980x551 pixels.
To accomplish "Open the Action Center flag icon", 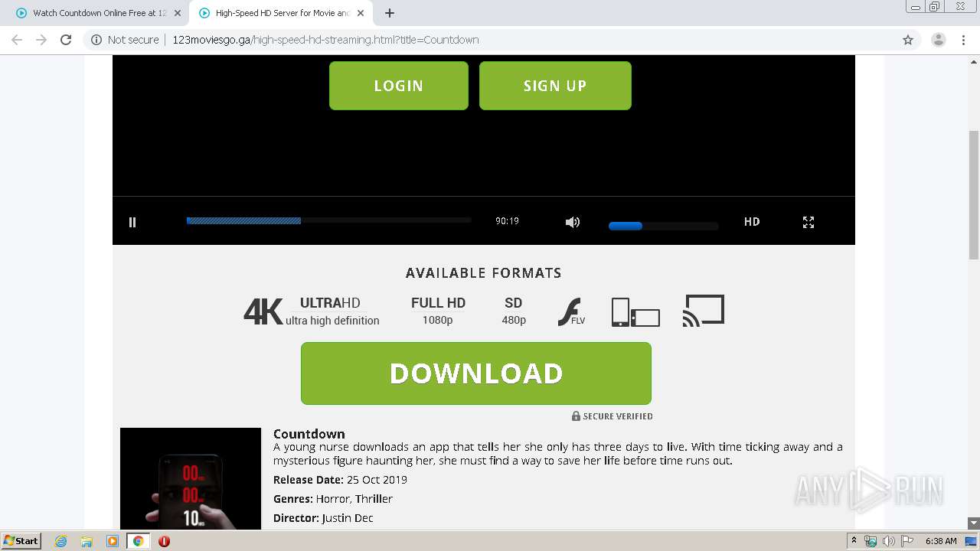I will point(907,541).
